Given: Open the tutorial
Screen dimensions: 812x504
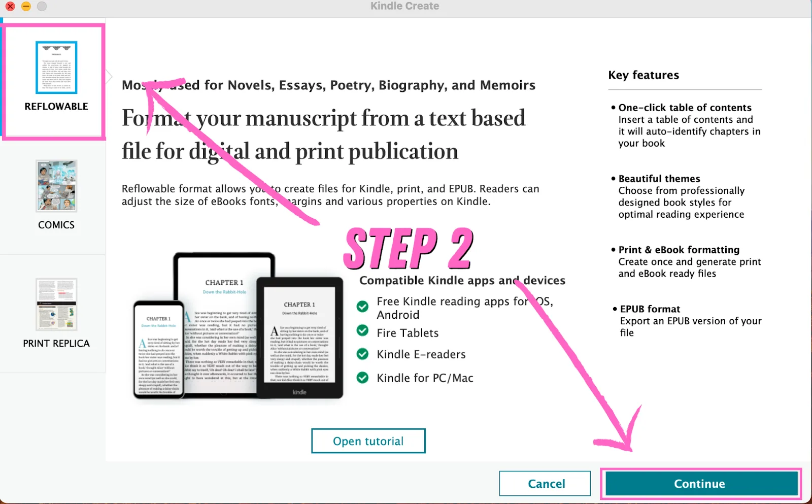Looking at the screenshot, I should pyautogui.click(x=368, y=441).
